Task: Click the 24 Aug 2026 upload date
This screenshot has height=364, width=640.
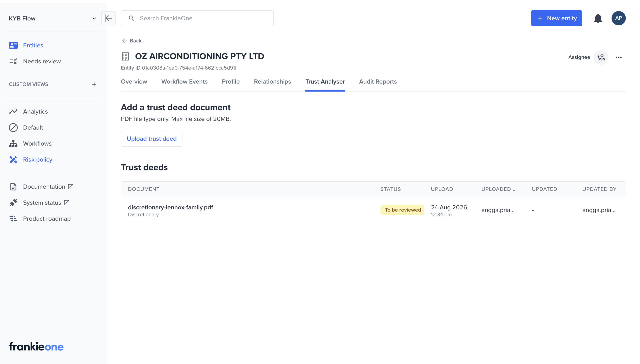Action: click(x=449, y=207)
